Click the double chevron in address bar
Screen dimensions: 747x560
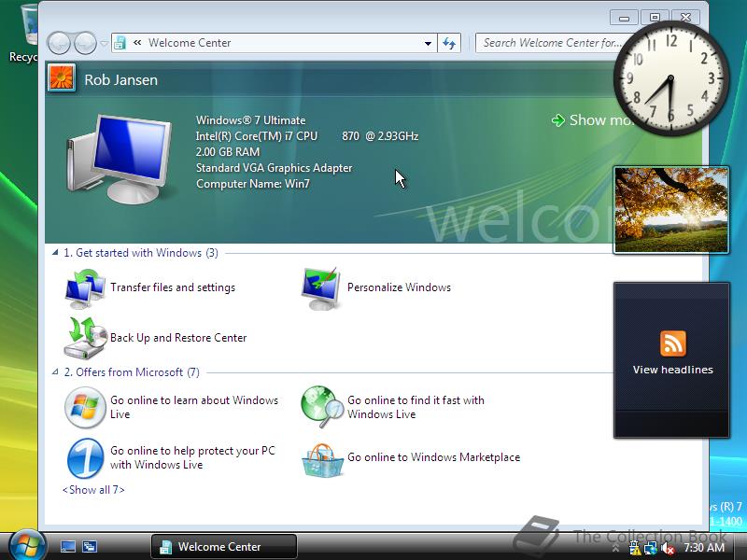pyautogui.click(x=137, y=42)
